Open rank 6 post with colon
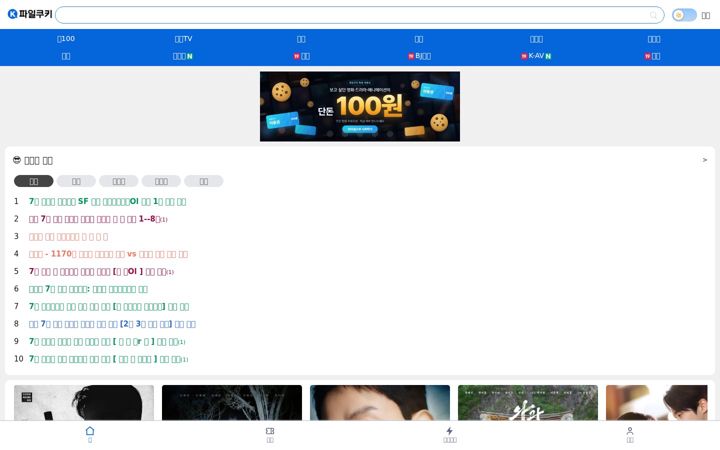 [88, 289]
